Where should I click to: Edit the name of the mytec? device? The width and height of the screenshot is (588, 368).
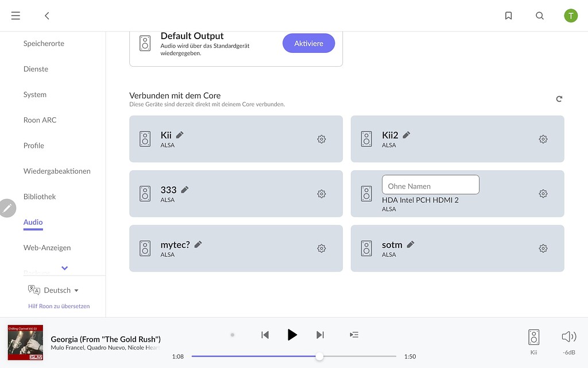pyautogui.click(x=198, y=244)
